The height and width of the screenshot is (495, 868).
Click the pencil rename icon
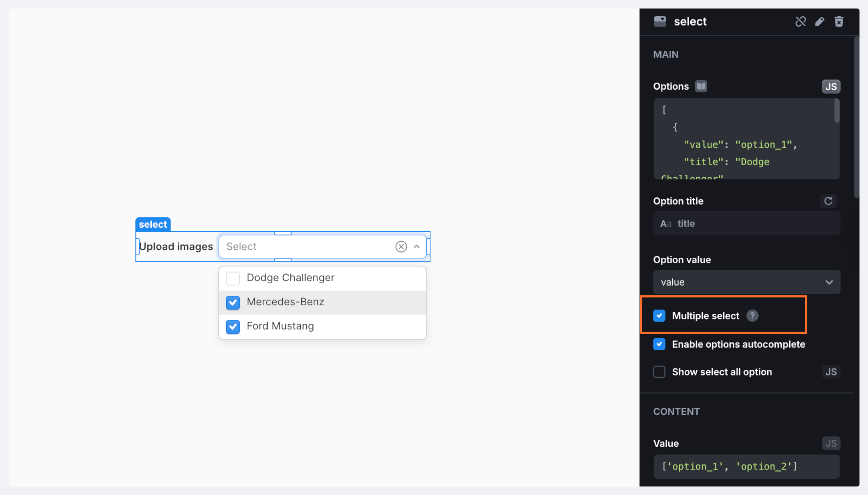819,22
